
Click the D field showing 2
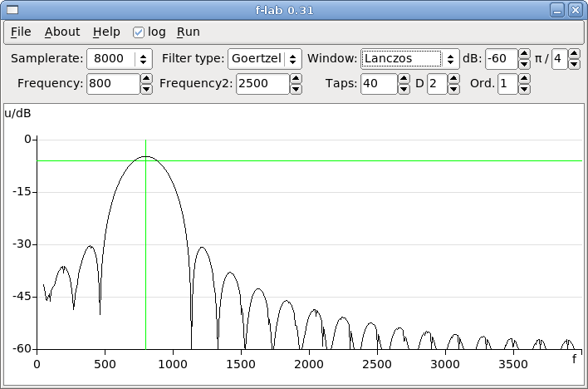click(437, 83)
